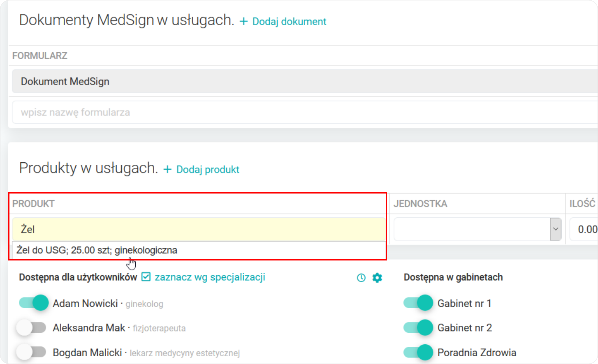The image size is (598, 364).
Task: Click the Dodaj produkt link
Action: coord(208,169)
